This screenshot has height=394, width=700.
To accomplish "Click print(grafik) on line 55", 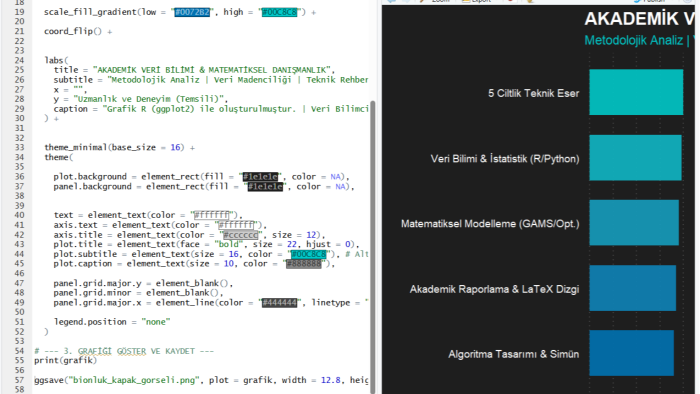I will 66,361.
